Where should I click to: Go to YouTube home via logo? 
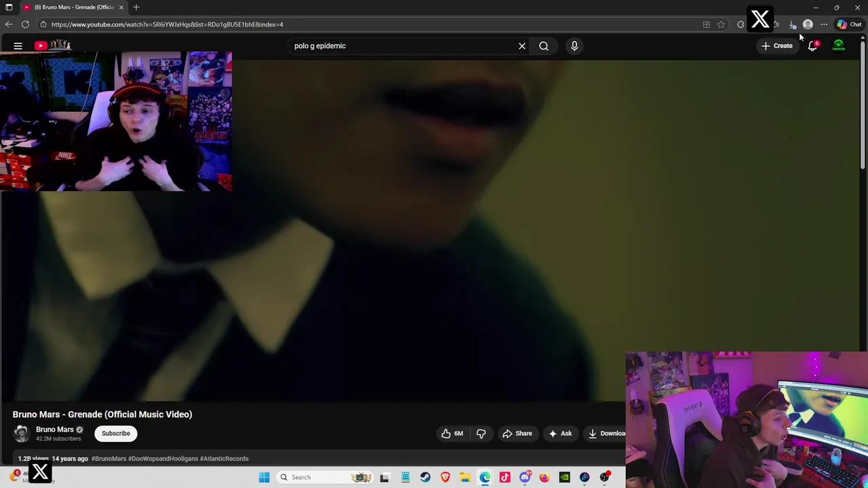pyautogui.click(x=53, y=45)
